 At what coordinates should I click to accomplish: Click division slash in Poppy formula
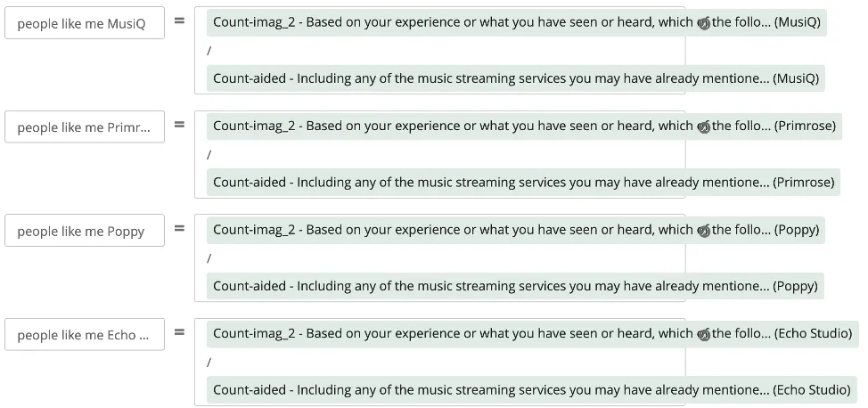tap(209, 258)
